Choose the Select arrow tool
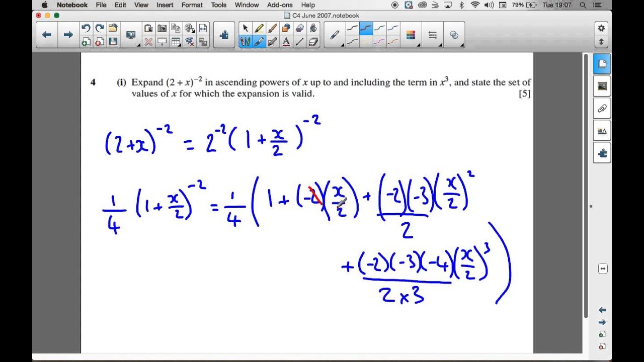Viewport: 644px width, 362px height. coord(246,28)
